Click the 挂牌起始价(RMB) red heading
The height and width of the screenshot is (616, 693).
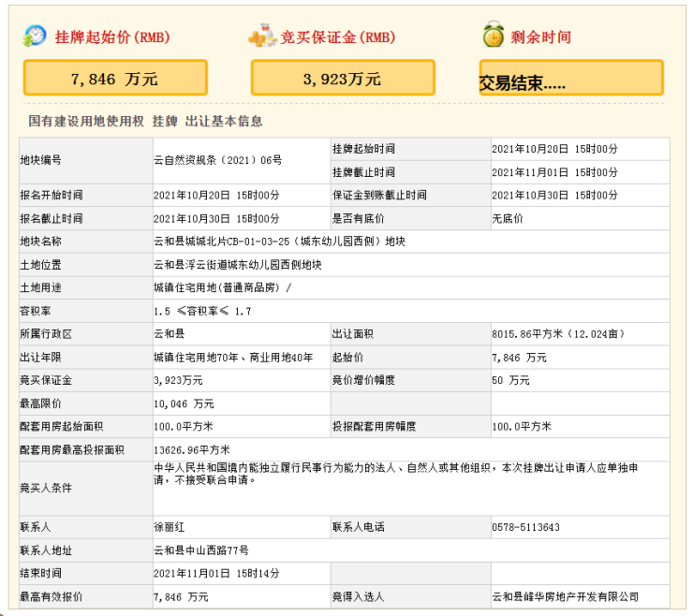click(111, 37)
